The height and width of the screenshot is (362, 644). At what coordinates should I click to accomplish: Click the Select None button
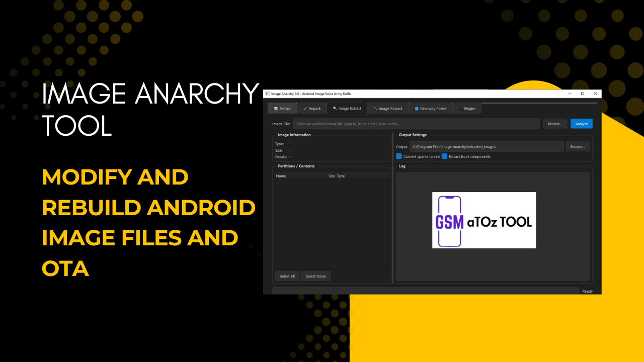[x=315, y=276]
